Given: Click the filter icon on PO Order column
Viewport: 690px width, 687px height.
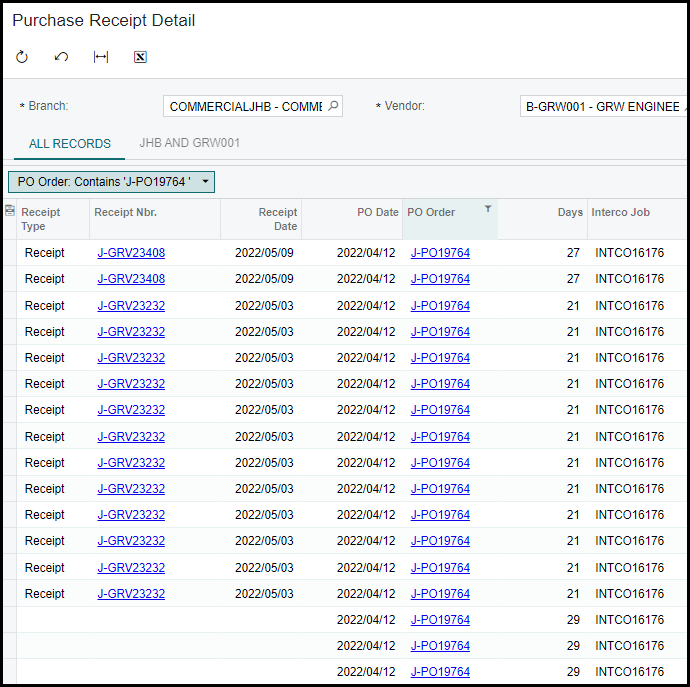Looking at the screenshot, I should click(488, 209).
